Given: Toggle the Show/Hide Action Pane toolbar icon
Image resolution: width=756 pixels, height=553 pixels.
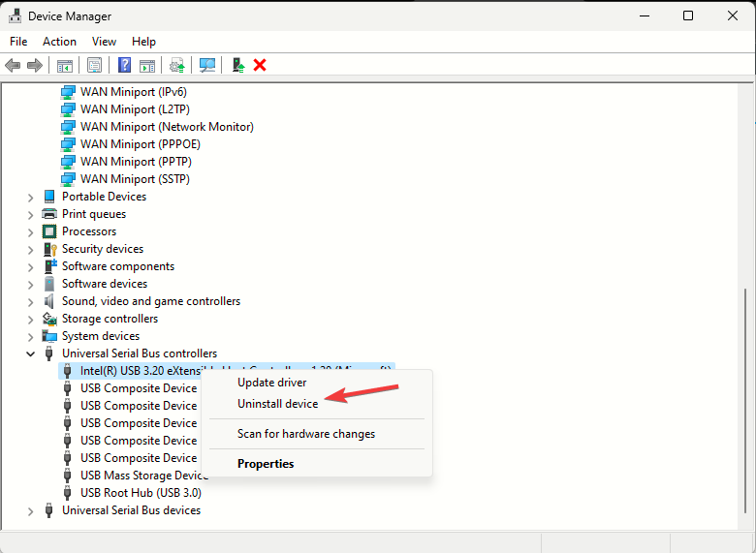Looking at the screenshot, I should point(147,65).
